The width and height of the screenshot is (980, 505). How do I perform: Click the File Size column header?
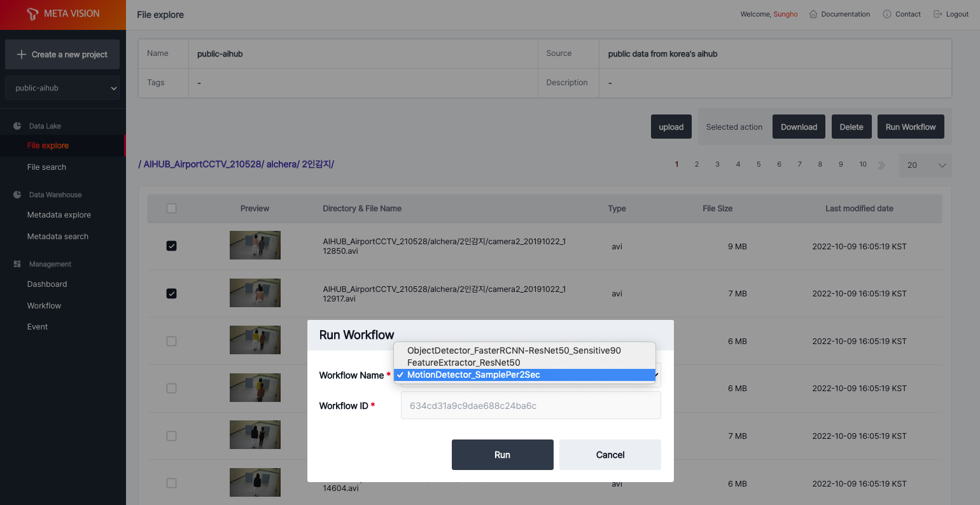[x=717, y=209]
